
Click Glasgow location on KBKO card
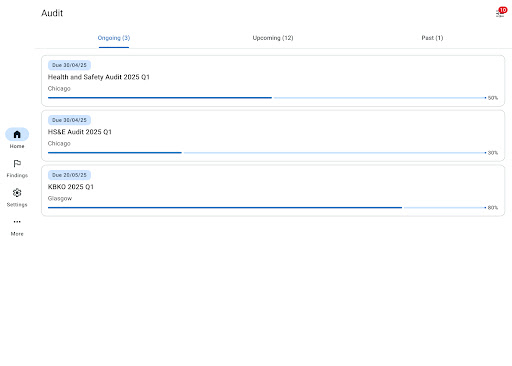tap(60, 198)
